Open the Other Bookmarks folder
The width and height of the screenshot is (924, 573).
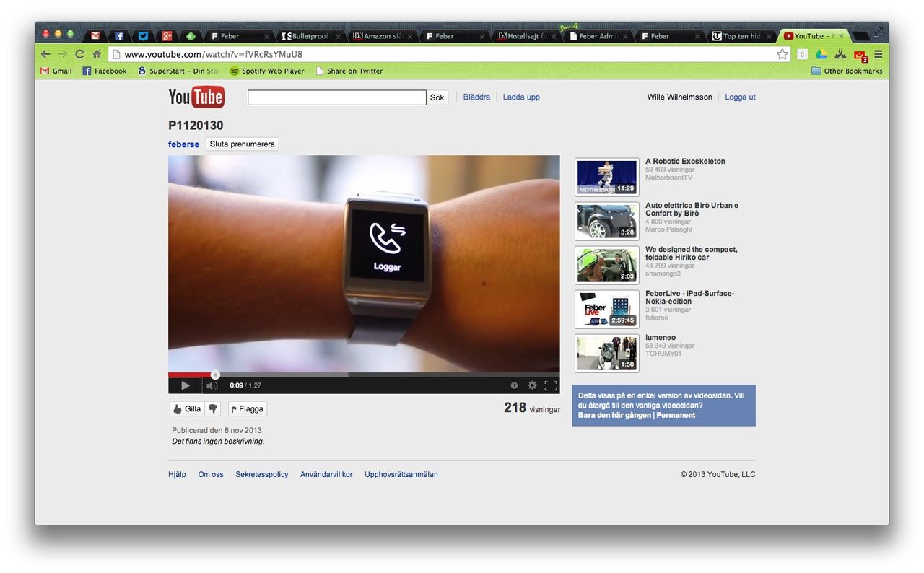pos(846,70)
